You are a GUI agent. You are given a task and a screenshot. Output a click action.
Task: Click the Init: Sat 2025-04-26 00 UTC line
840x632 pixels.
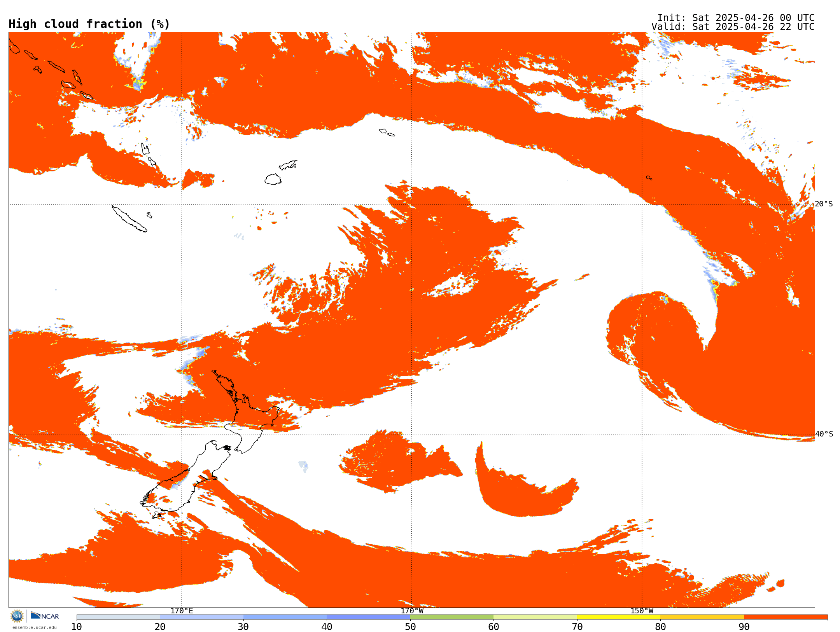click(x=735, y=18)
